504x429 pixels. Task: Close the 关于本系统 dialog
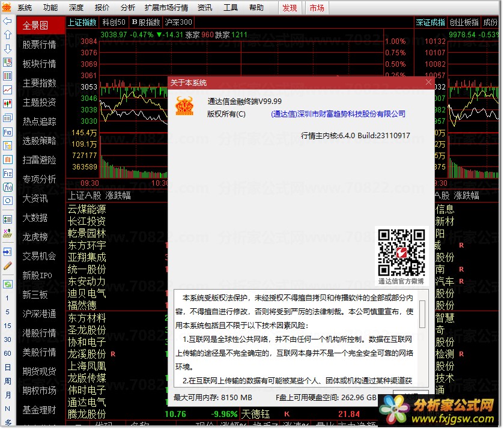(x=428, y=82)
